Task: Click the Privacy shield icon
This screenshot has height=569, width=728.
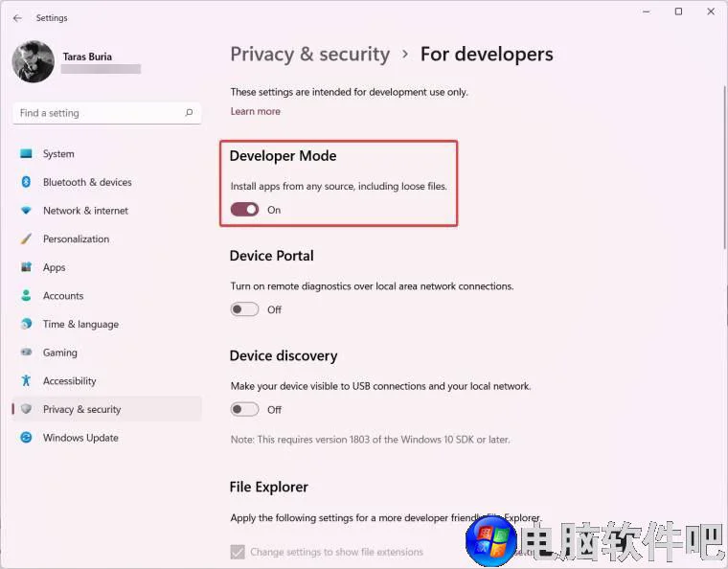Action: pos(26,409)
